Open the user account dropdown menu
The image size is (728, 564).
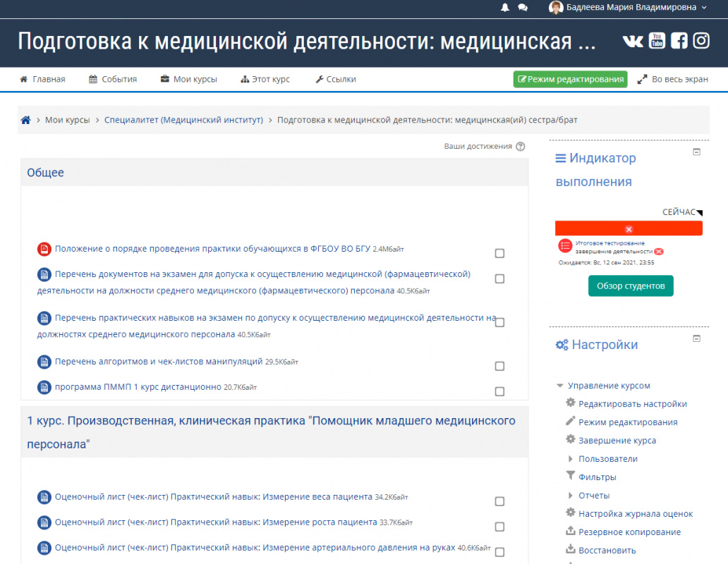click(x=628, y=8)
